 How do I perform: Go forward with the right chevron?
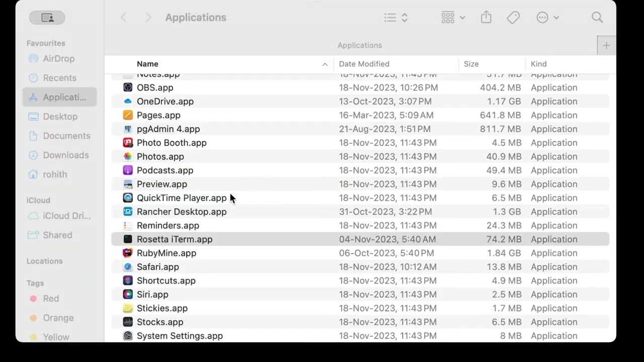point(148,18)
